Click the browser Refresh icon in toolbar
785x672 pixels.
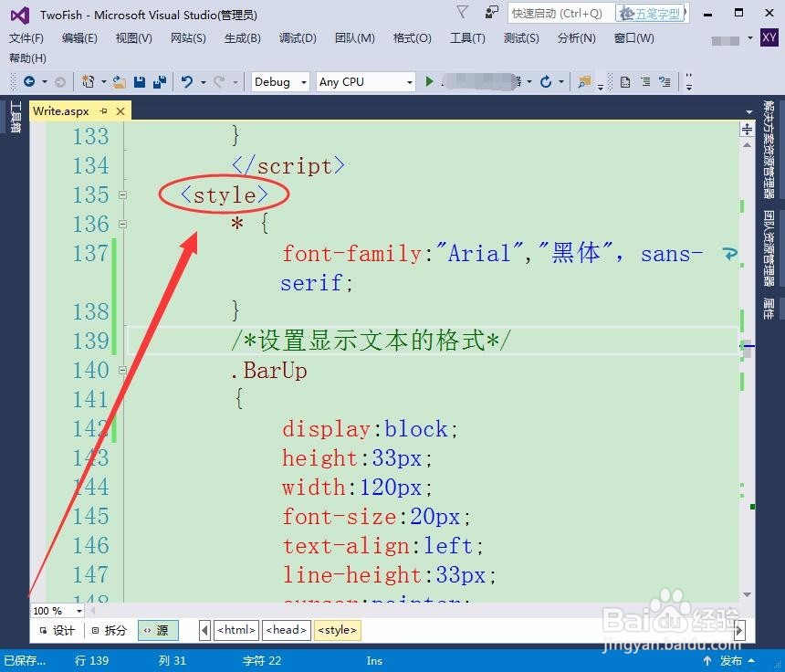click(x=546, y=81)
